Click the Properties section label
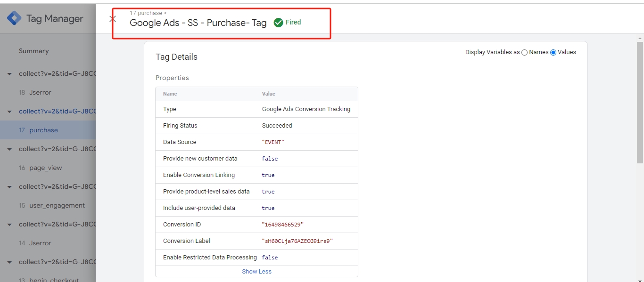 tap(172, 78)
